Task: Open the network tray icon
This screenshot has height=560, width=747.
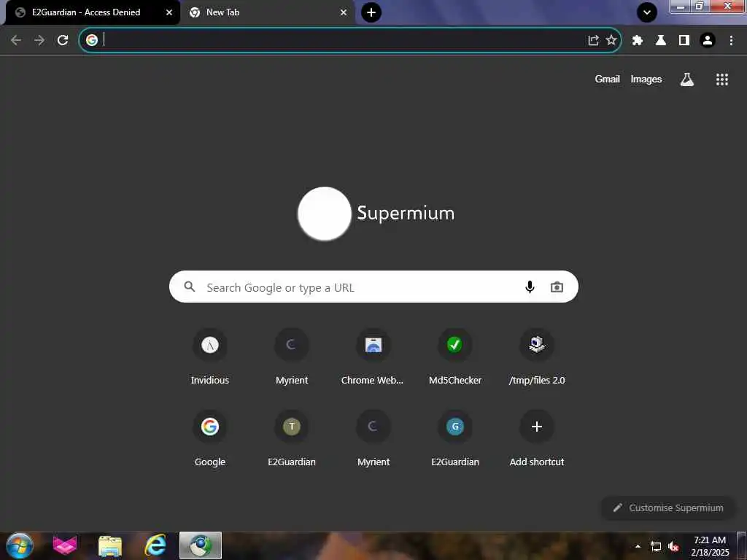Action: 656,546
